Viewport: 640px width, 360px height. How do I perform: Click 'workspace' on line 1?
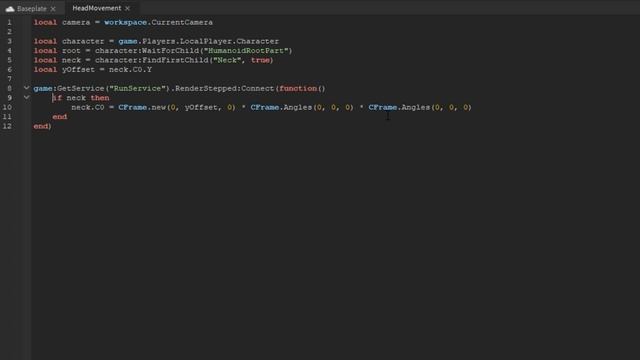[125, 22]
